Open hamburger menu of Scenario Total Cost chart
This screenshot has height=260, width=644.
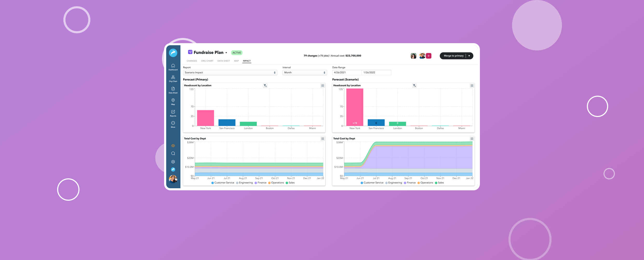(x=472, y=139)
